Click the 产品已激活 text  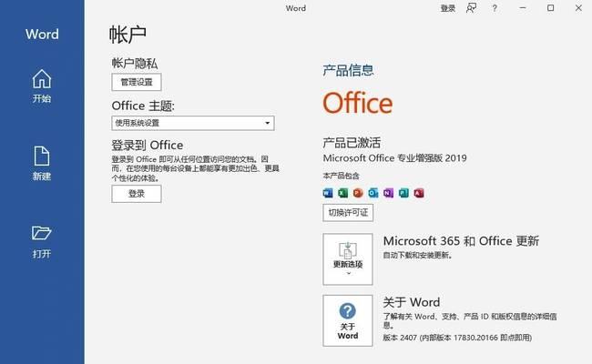(x=352, y=143)
